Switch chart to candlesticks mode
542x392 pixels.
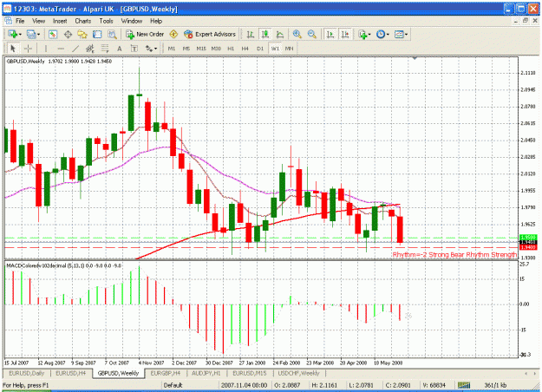[265, 34]
